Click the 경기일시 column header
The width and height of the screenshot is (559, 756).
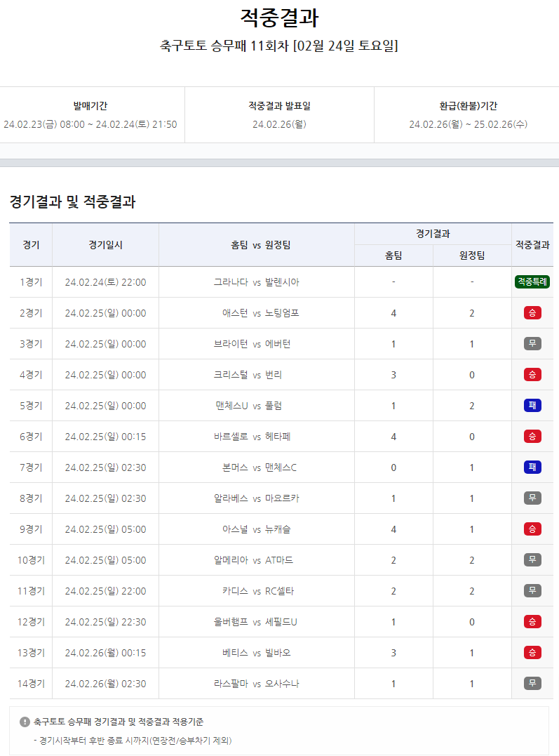[x=105, y=245]
